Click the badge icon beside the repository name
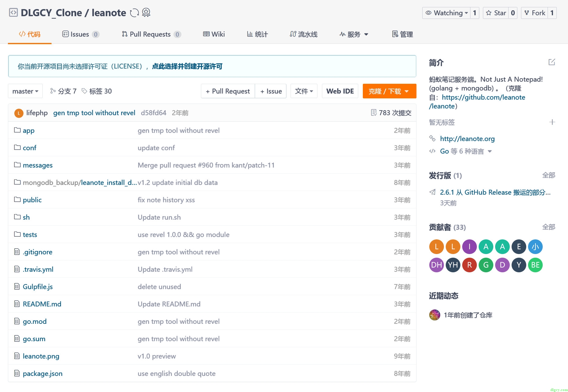The height and width of the screenshot is (392, 568). pyautogui.click(x=146, y=12)
